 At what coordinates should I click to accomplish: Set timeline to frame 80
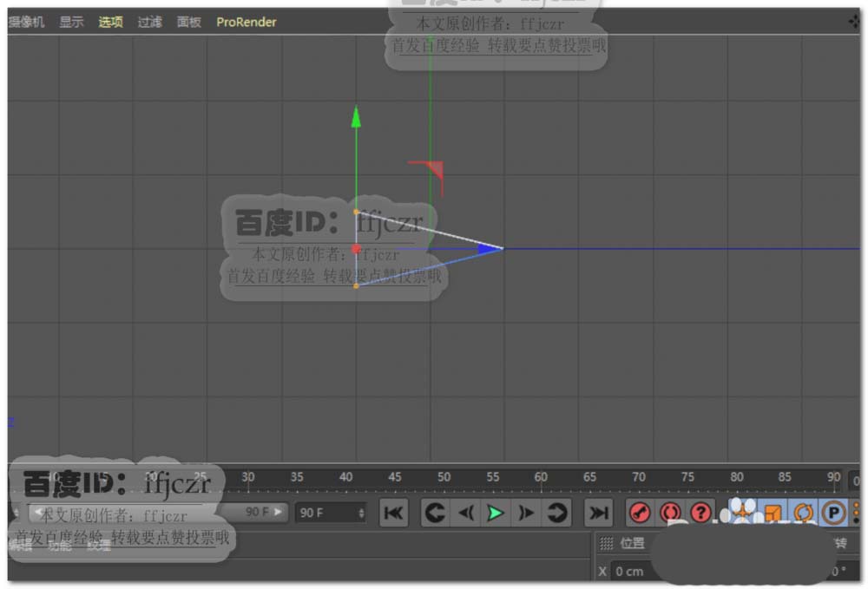click(x=736, y=478)
